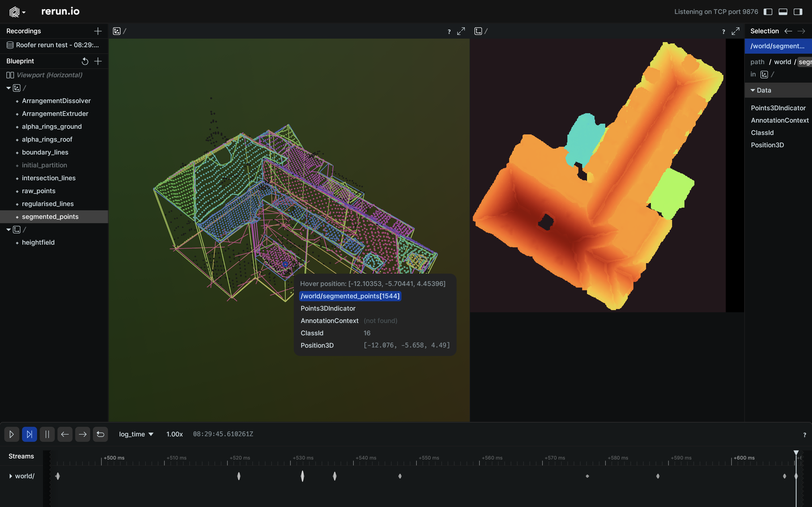Screen dimensions: 812x507
Task: Click the help question mark icon bottom right
Action: pos(804,435)
